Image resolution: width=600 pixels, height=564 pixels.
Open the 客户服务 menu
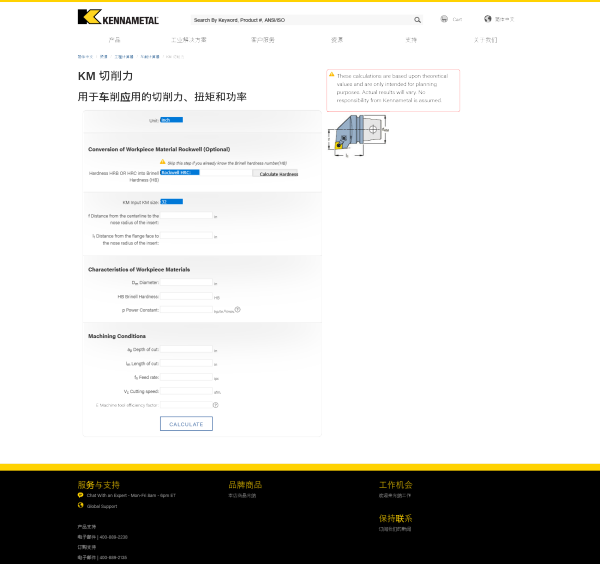pyautogui.click(x=262, y=40)
